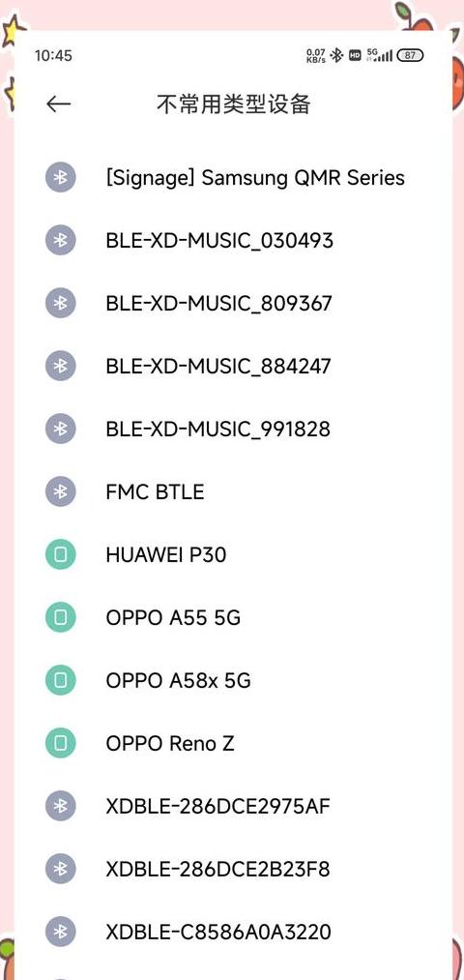Viewport: 464px width, 980px height.
Task: Tap Bluetooth icon beside Samsung QMR Series
Action: point(61,177)
